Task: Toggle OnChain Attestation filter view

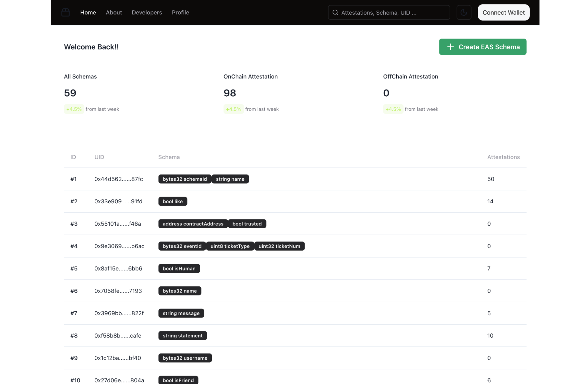Action: 251,76
